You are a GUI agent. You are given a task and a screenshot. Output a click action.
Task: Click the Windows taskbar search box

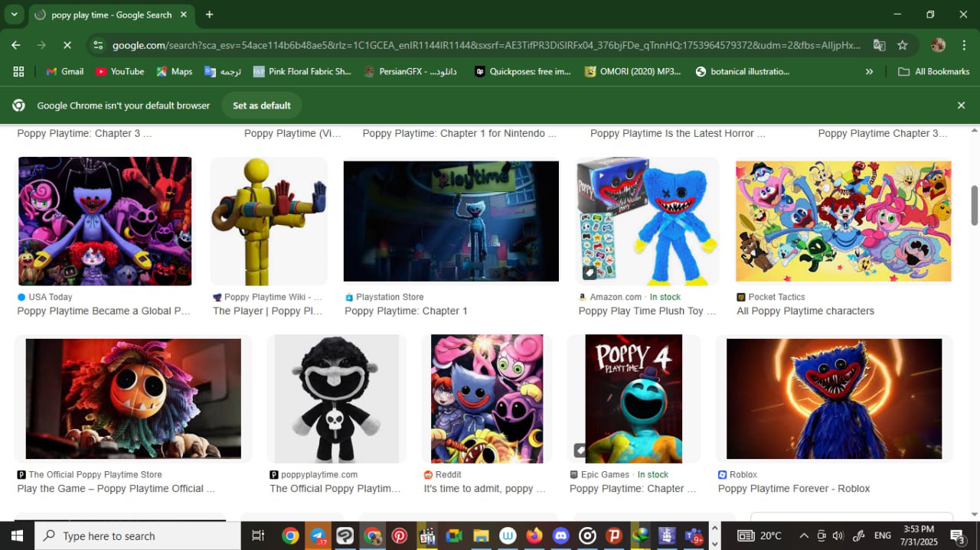point(138,535)
